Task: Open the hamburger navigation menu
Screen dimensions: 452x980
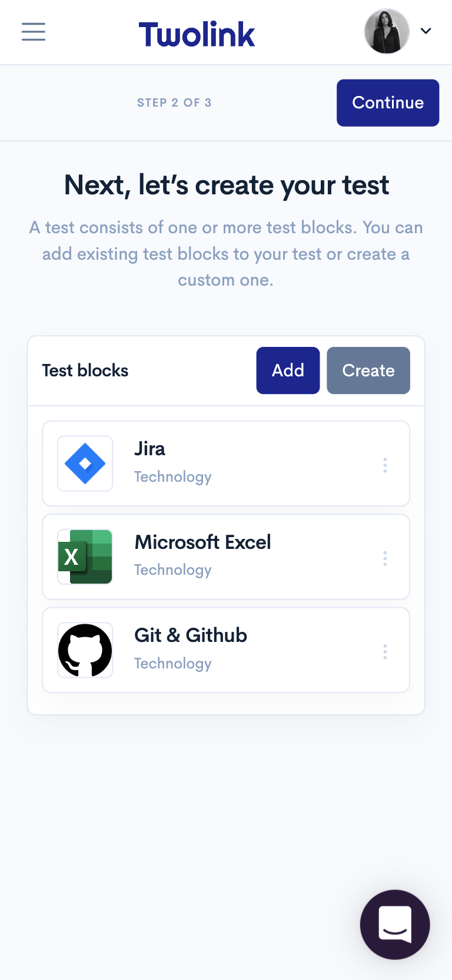Action: [34, 32]
